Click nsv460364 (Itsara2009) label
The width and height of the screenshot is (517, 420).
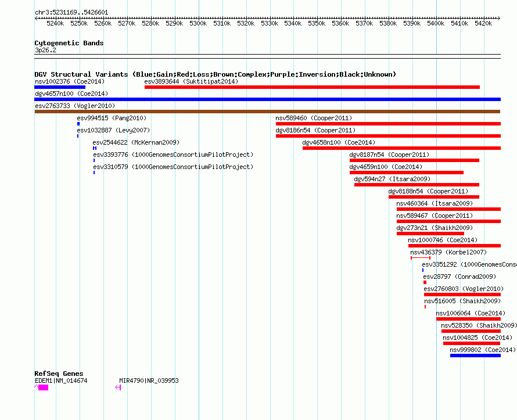coord(435,203)
